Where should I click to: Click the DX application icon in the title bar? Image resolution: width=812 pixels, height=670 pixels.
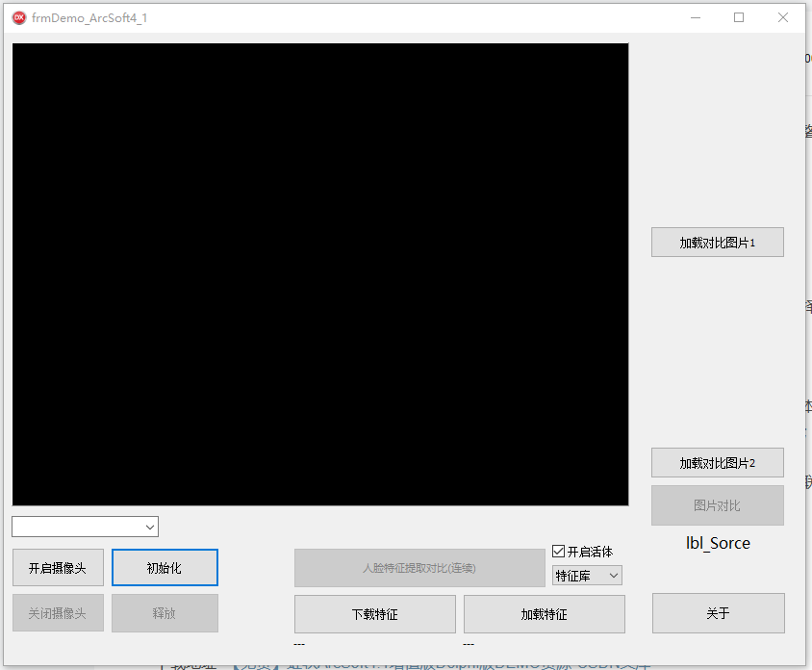[17, 17]
